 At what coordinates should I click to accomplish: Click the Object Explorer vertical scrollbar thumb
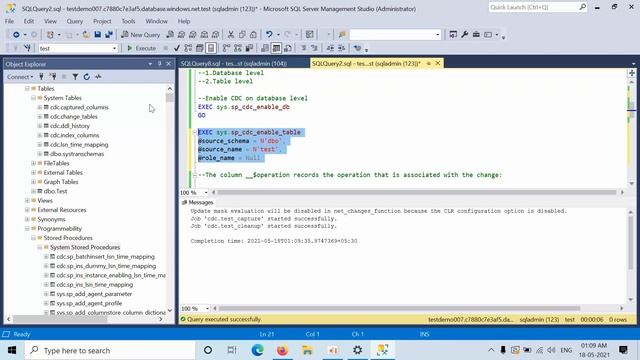pyautogui.click(x=169, y=98)
